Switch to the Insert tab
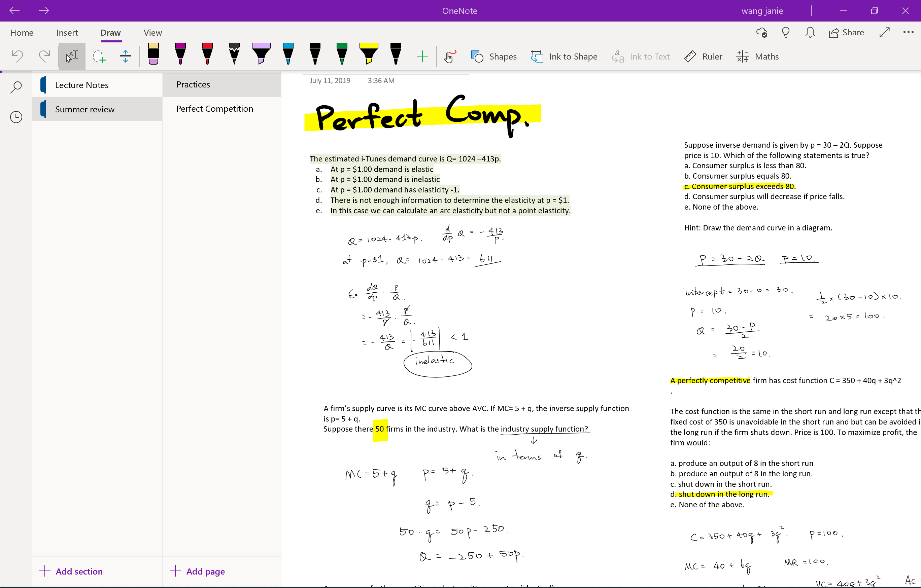 [x=67, y=32]
